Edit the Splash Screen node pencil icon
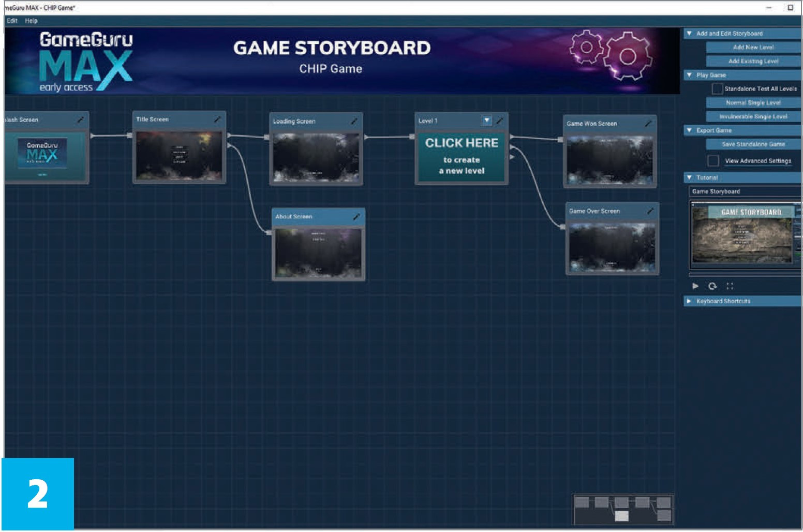803x532 pixels. click(x=80, y=120)
